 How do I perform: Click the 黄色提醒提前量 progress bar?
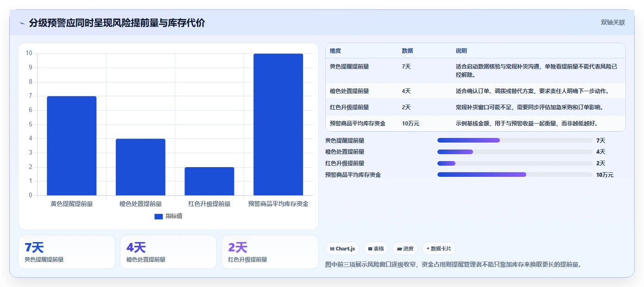tap(515, 140)
